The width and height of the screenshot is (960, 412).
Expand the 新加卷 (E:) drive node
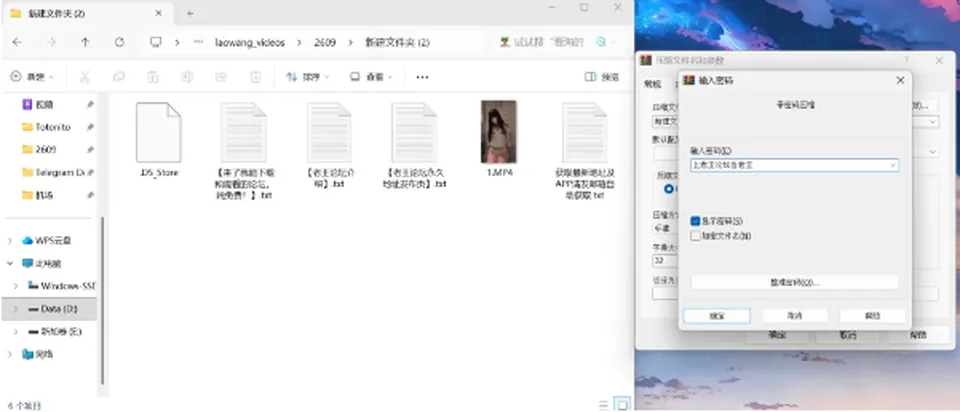(x=17, y=332)
